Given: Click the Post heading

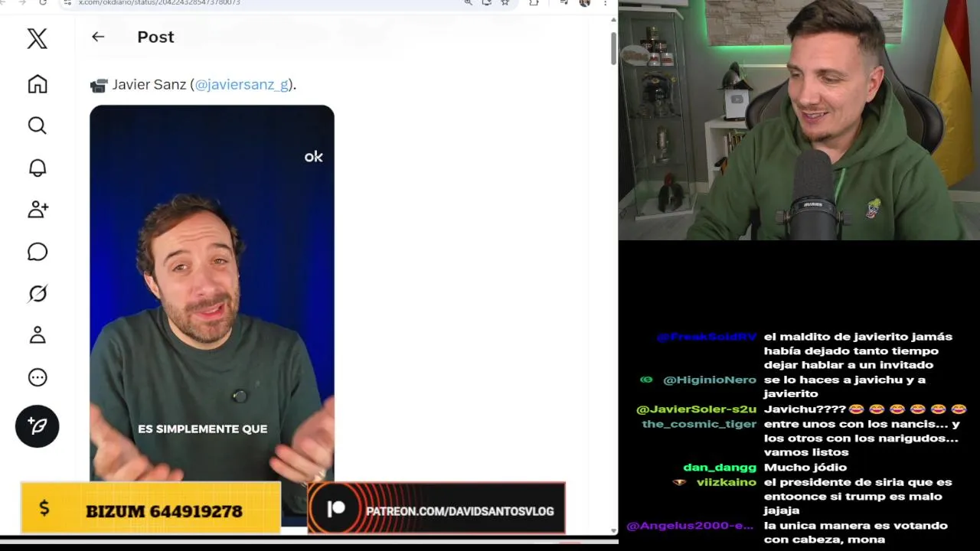Looking at the screenshot, I should 155,37.
